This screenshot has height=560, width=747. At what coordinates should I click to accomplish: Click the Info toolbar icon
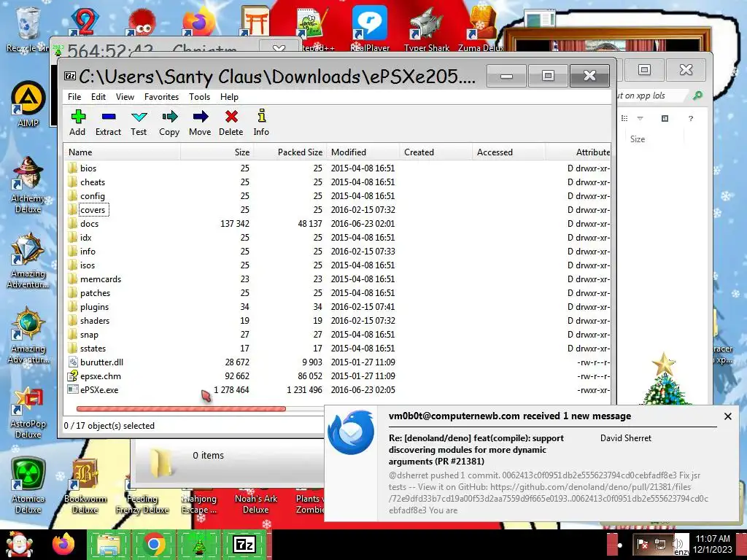pos(261,122)
